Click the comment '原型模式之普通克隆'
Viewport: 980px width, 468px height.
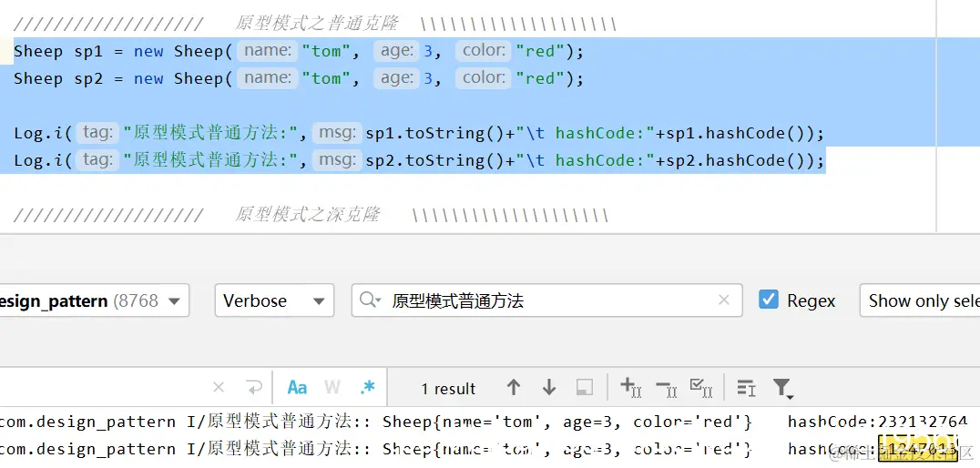click(316, 24)
